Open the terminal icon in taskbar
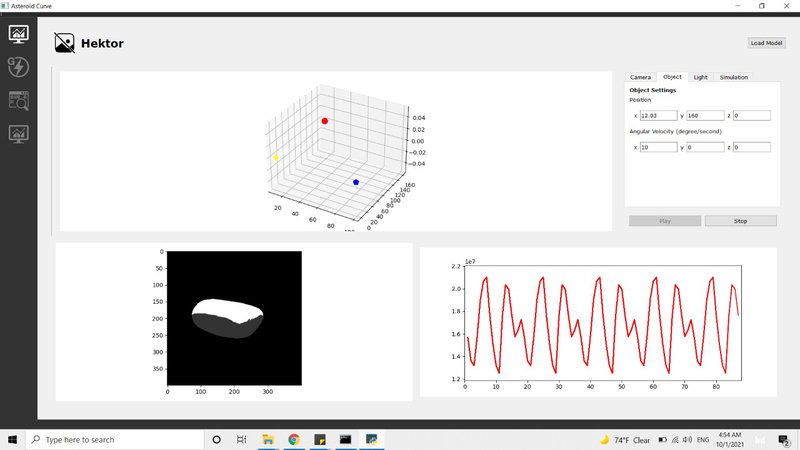 345,439
